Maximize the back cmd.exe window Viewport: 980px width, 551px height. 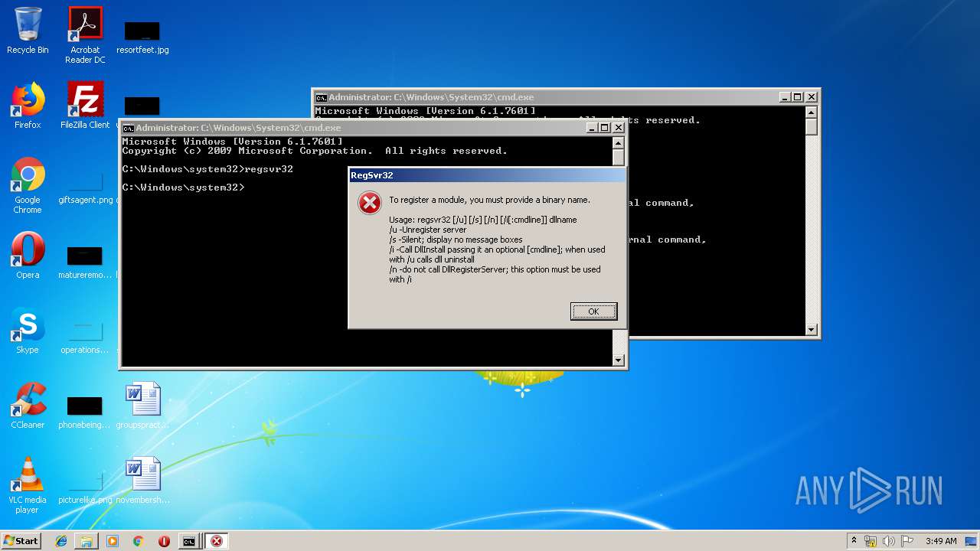798,97
